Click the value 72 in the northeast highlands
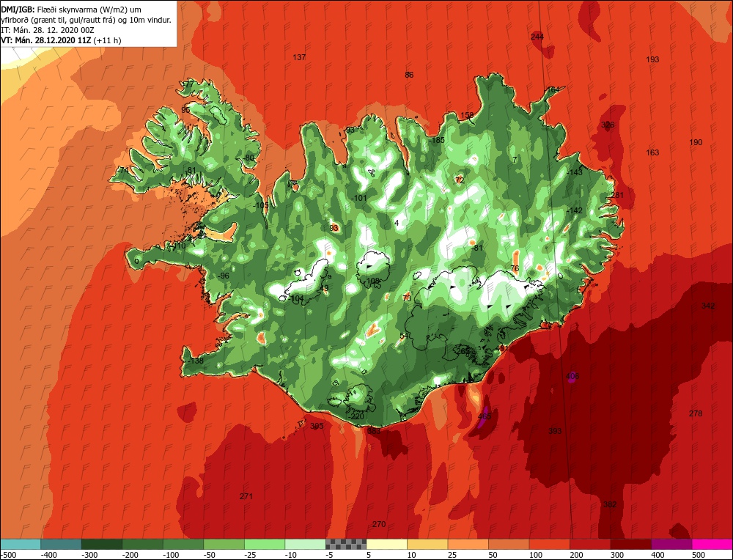 (460, 180)
